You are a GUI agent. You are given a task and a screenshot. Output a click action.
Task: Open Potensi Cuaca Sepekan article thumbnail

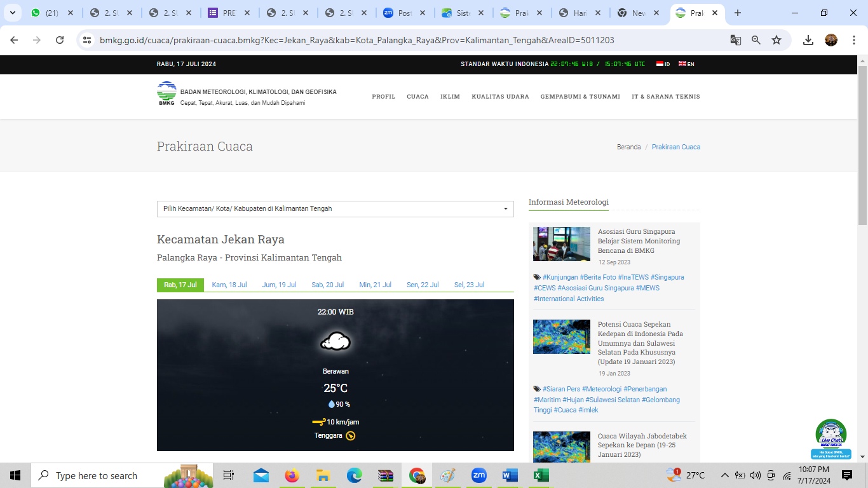[x=562, y=337]
